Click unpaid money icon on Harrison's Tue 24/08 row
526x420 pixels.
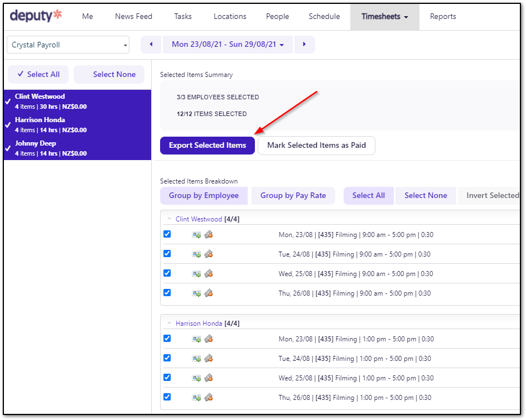[209, 358]
